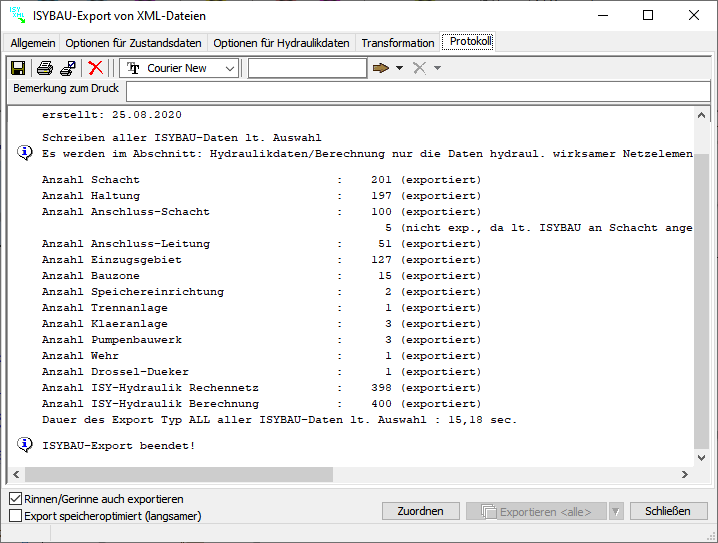Expand the arrow next to the search icon
This screenshot has width=718, height=543.
pyautogui.click(x=400, y=68)
